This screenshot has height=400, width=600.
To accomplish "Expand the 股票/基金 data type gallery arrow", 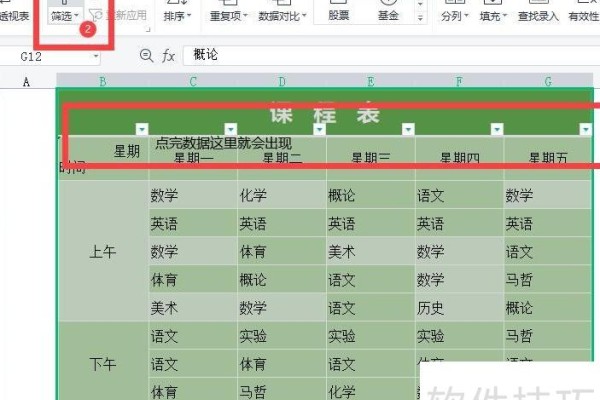I will coord(420,18).
